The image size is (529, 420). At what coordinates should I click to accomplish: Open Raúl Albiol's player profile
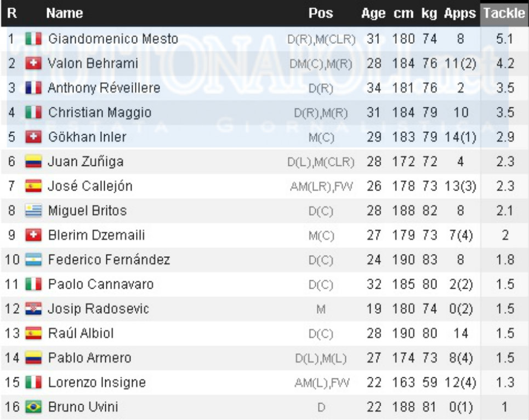(x=81, y=333)
